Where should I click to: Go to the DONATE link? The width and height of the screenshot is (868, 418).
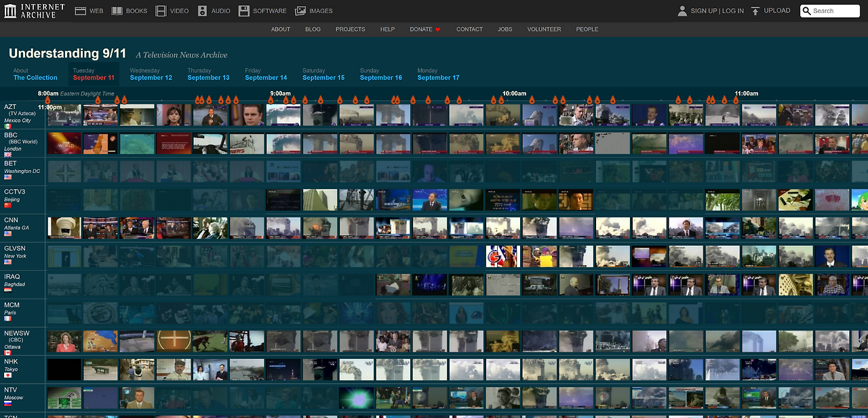pos(421,30)
